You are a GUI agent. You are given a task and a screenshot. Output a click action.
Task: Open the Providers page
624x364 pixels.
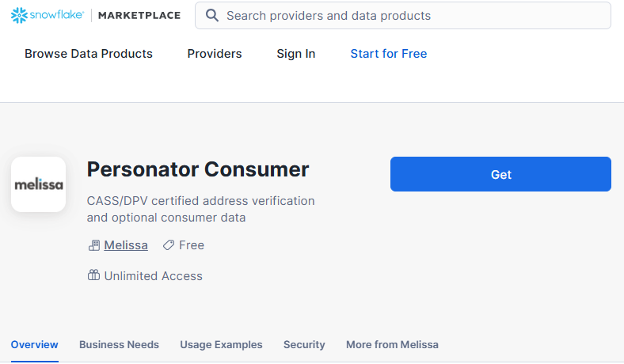pyautogui.click(x=215, y=54)
